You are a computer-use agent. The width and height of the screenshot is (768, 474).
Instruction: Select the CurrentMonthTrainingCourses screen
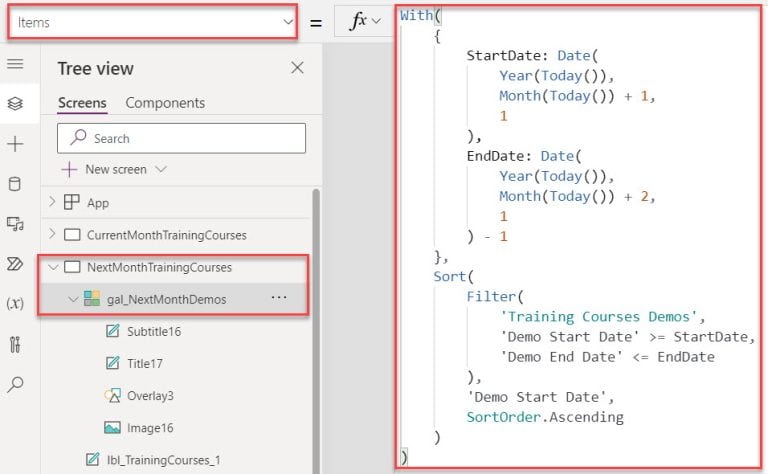point(167,235)
